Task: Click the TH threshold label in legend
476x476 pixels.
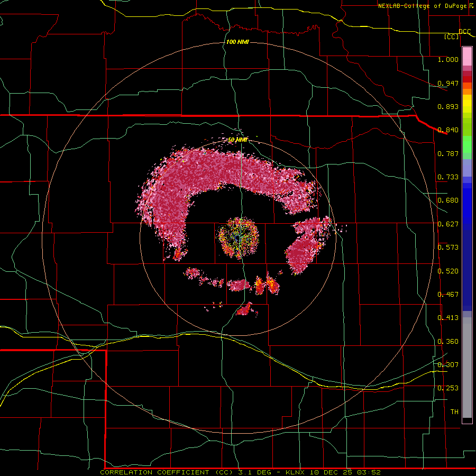Action: (454, 412)
